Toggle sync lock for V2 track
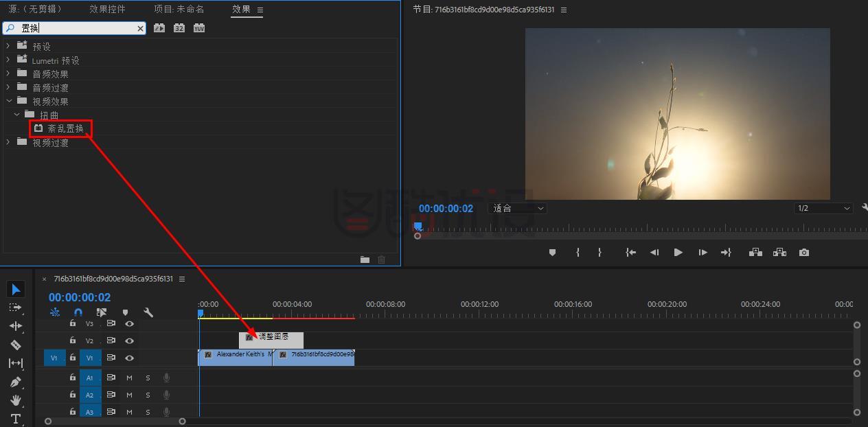 click(111, 341)
